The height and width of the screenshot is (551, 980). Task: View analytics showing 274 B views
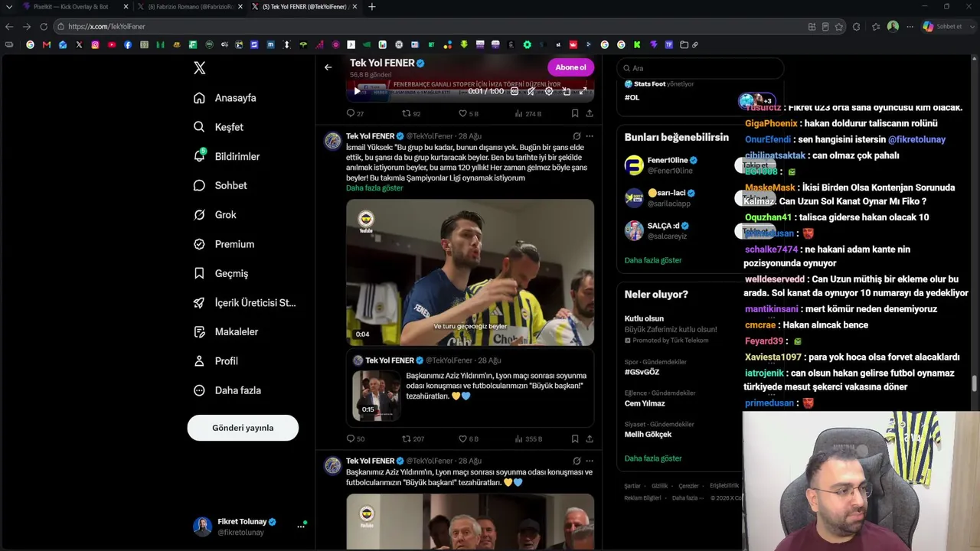point(528,113)
